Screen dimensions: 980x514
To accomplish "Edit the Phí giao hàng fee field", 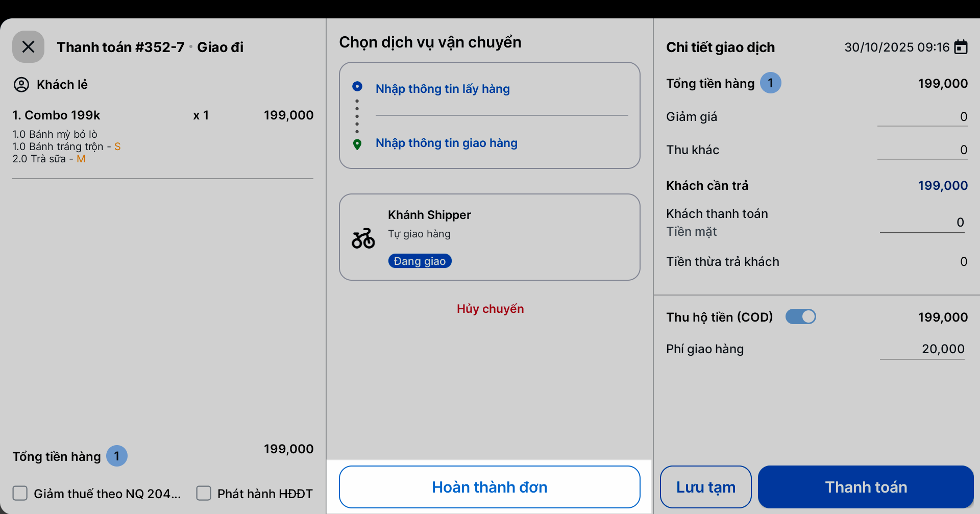I will click(922, 349).
